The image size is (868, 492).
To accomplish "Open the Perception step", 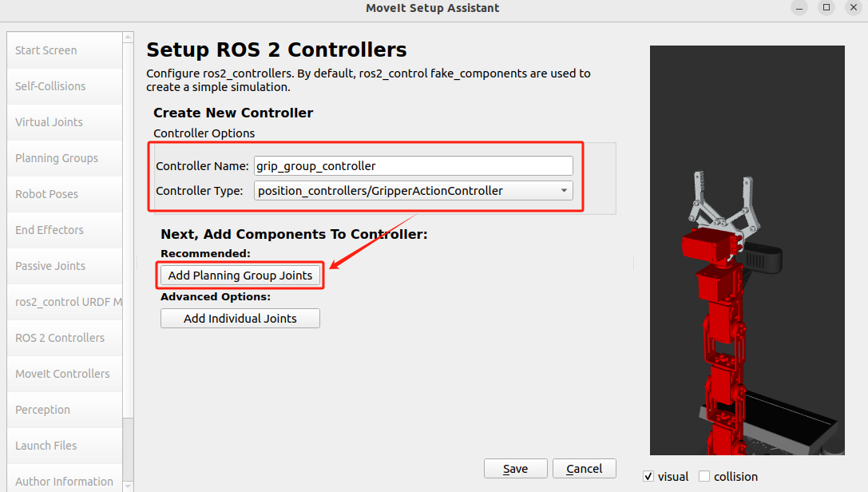I will point(65,410).
